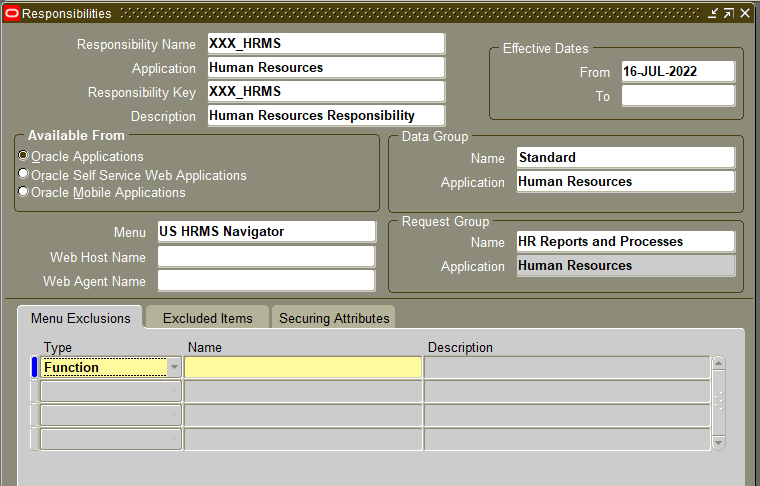Image resolution: width=760 pixels, height=486 pixels.
Task: Click the second row Type cell
Action: (111, 392)
